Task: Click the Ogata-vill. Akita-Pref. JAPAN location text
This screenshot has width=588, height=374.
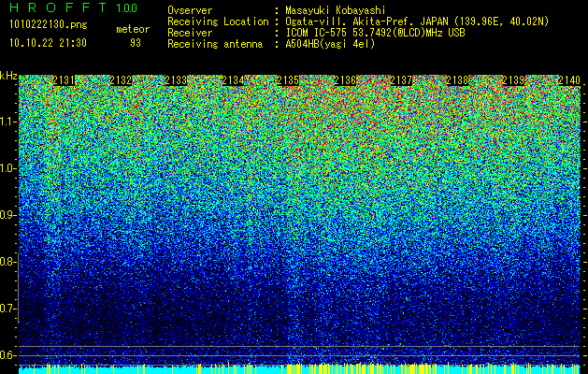Action: click(x=417, y=22)
